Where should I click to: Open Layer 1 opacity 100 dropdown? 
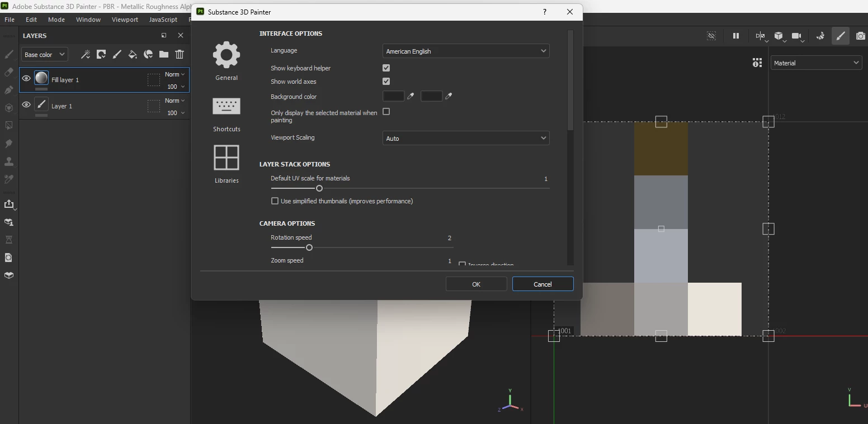(176, 113)
